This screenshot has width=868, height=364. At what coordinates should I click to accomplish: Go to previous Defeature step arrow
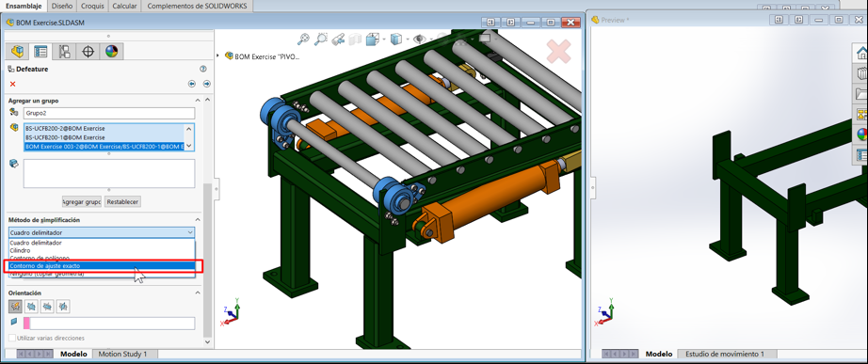click(192, 84)
